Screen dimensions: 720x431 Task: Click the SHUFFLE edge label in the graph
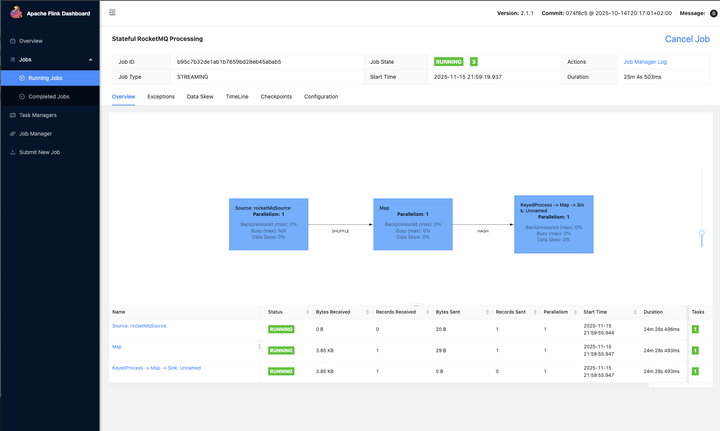click(340, 231)
